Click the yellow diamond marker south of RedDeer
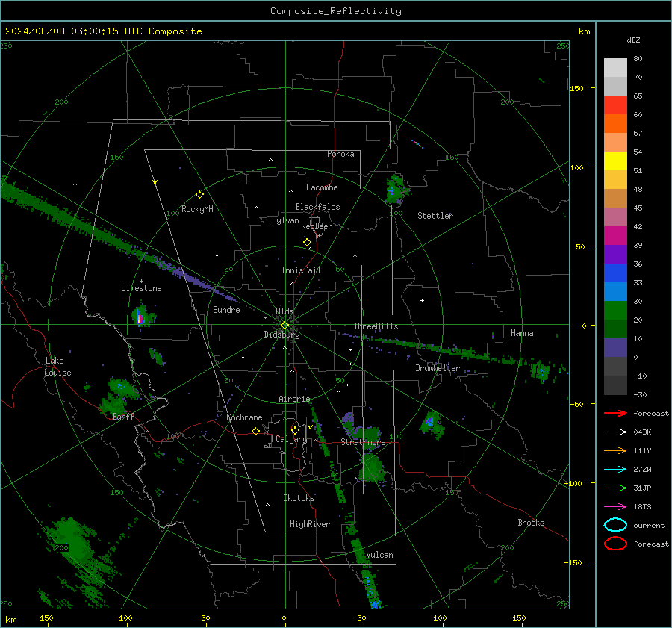The height and width of the screenshot is (628, 672). click(x=307, y=243)
